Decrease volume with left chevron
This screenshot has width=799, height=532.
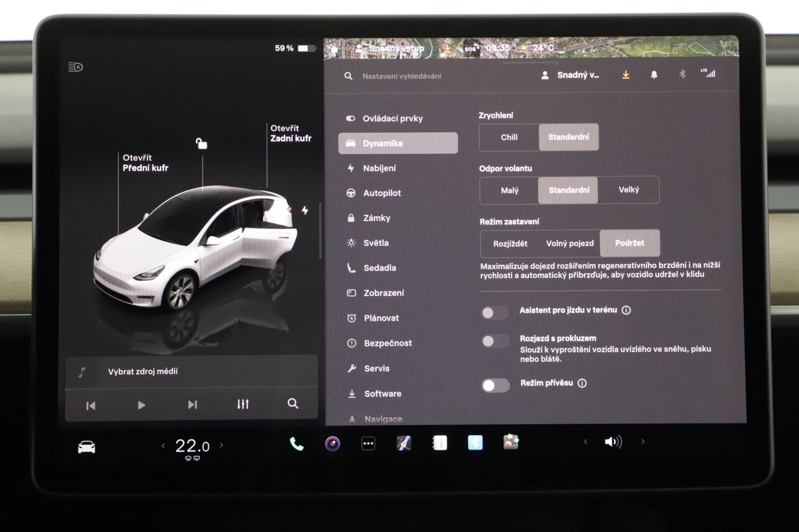(586, 442)
